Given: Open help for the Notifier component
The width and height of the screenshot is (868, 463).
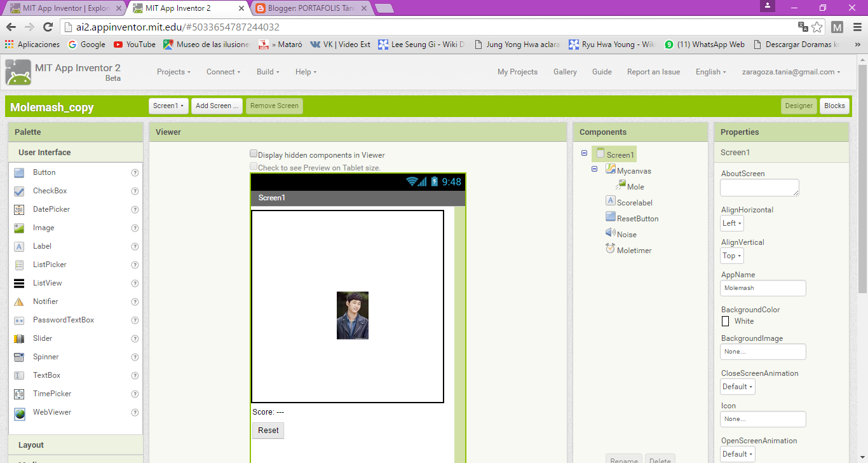Looking at the screenshot, I should pos(135,301).
